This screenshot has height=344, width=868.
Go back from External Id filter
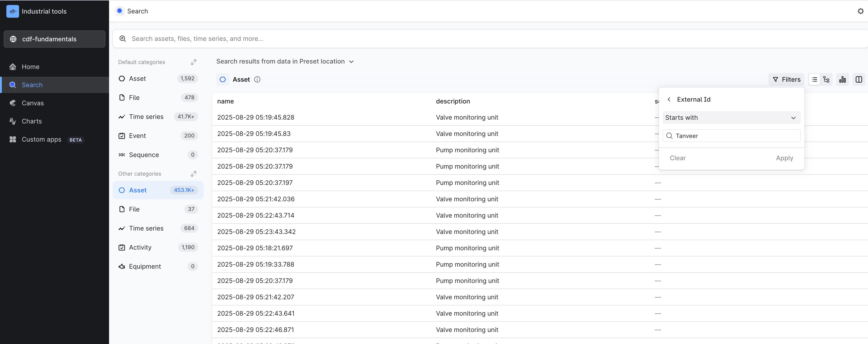click(669, 99)
